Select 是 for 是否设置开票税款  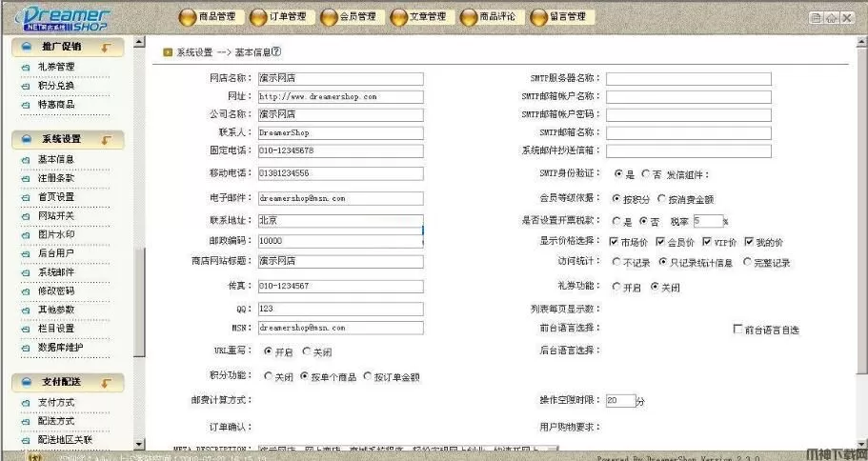616,221
